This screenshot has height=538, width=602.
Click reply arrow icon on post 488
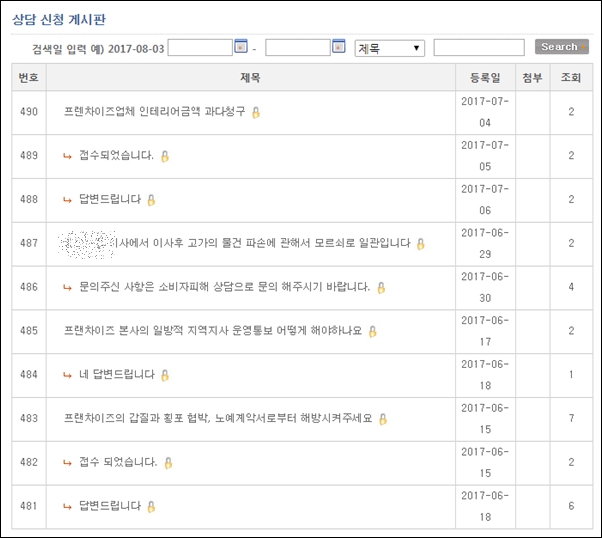[67, 200]
